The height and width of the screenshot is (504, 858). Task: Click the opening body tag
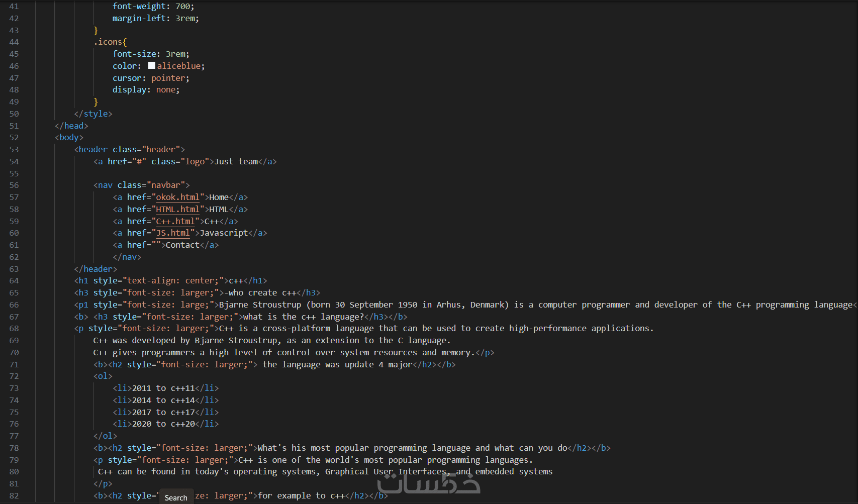tap(69, 138)
